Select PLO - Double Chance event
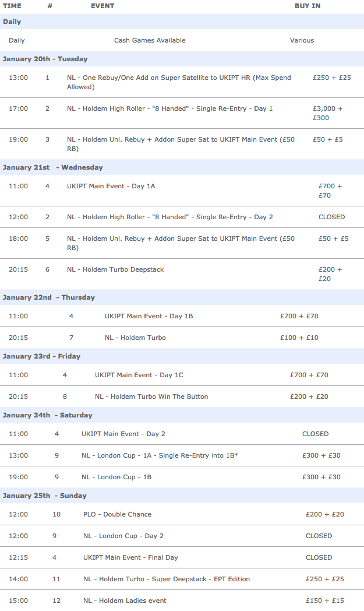This screenshot has height=611, width=364. 117,514
